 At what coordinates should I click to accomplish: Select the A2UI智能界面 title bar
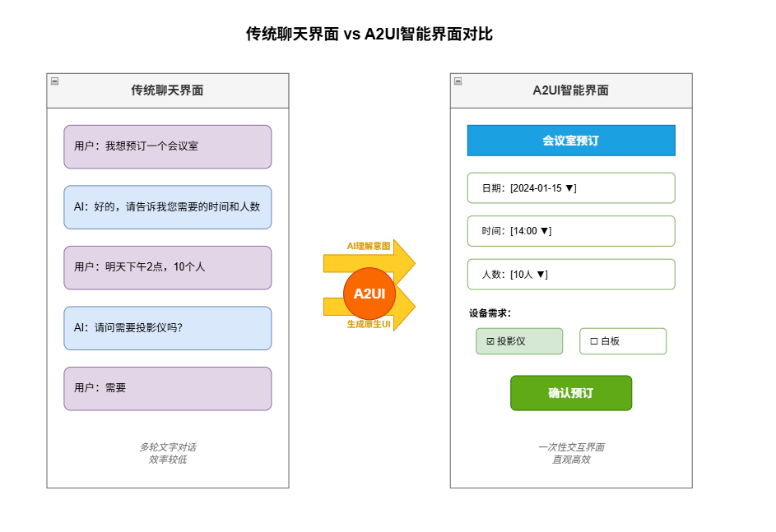coord(571,90)
